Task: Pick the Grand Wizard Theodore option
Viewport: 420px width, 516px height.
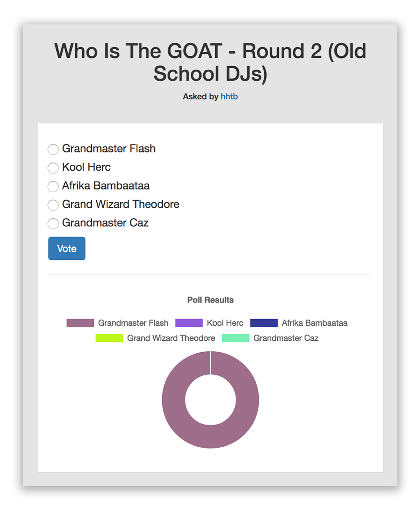Action: [x=53, y=205]
